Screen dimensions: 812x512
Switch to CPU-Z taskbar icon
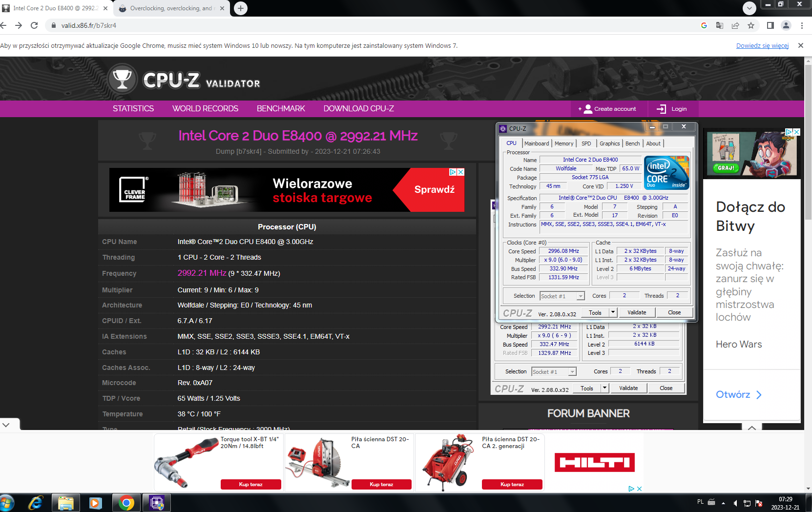[x=156, y=503]
